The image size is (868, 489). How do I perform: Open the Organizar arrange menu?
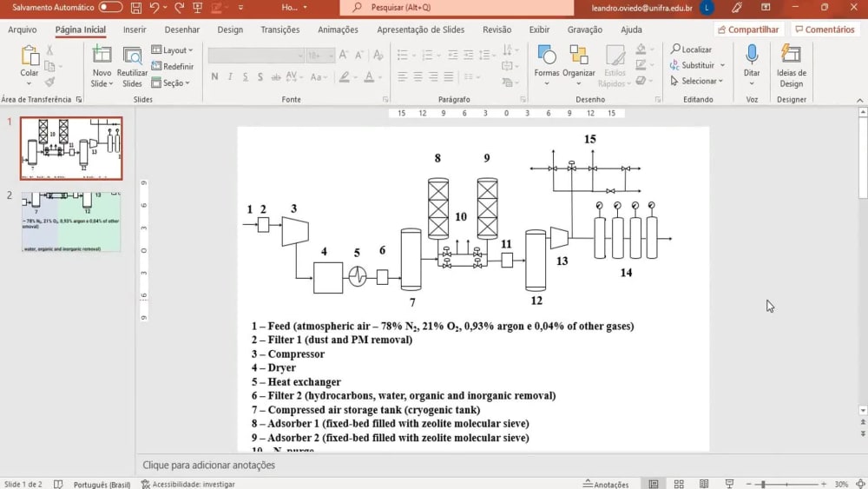578,65
